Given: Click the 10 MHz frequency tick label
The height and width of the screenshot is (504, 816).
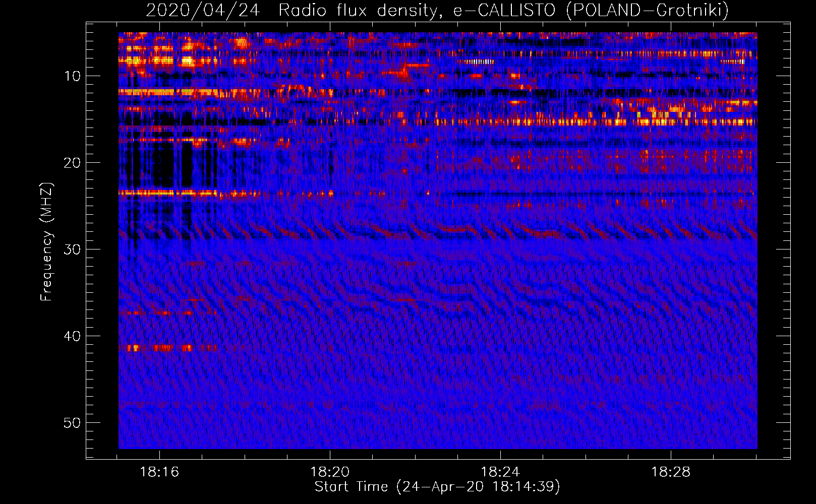Looking at the screenshot, I should click(73, 76).
